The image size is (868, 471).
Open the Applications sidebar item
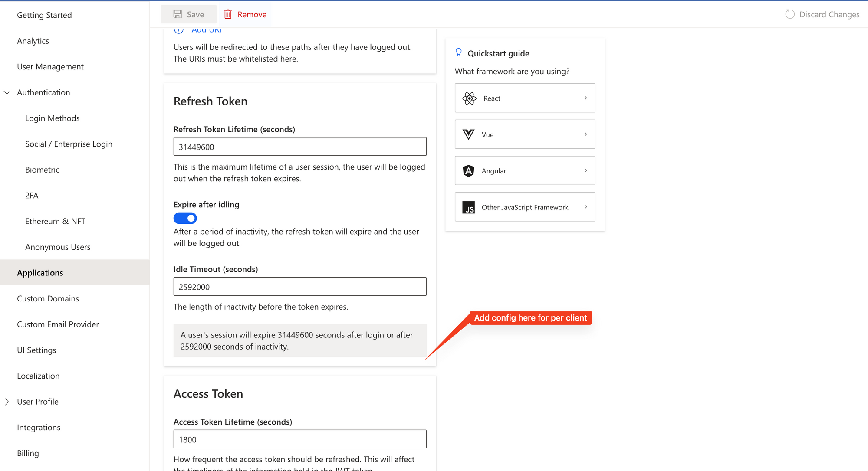(40, 272)
